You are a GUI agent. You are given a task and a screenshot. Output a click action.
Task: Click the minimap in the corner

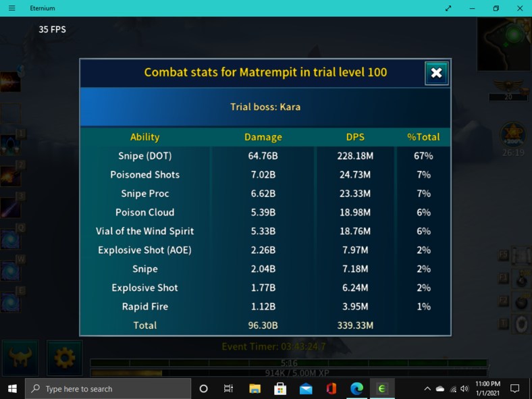[504, 44]
